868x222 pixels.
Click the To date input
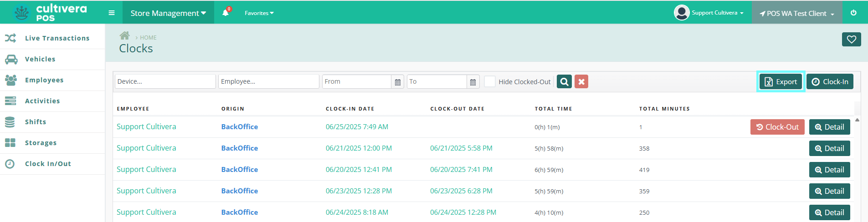437,81
